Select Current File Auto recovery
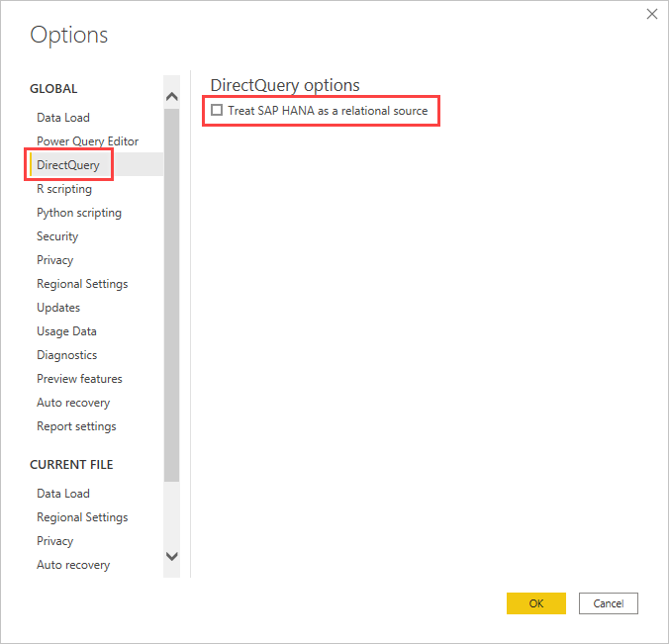Screen dimensions: 669x644 (73, 565)
